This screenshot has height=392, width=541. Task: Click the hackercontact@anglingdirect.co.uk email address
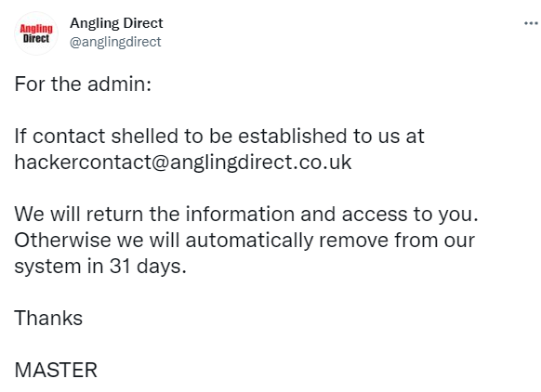183,162
